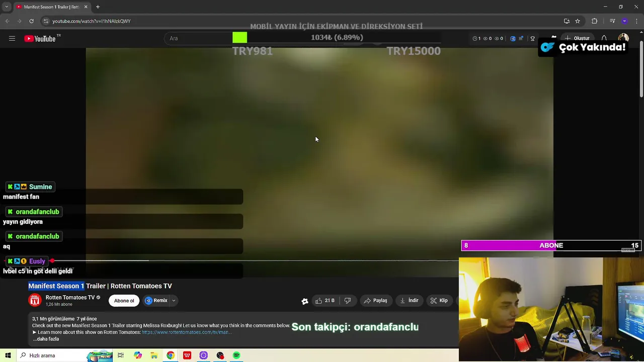This screenshot has height=362, width=644.
Task: Subscribe with the Abone ol button
Action: pos(124,301)
